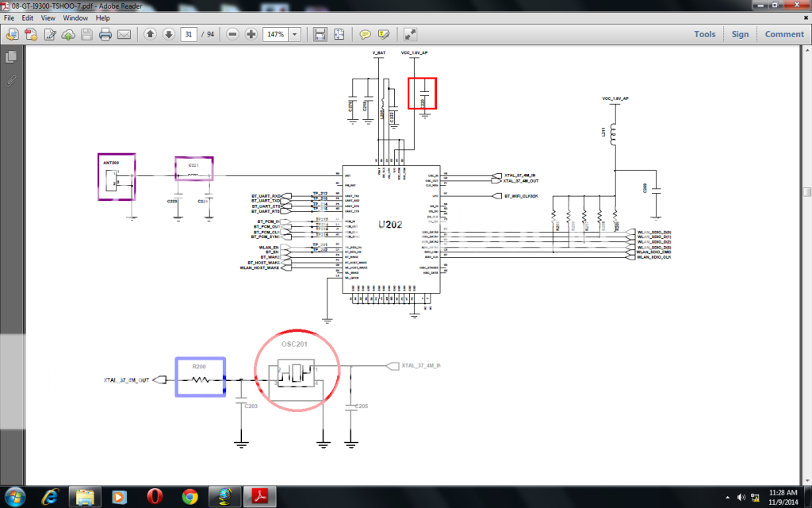Show attachments panel with paperclip icon
Image resolution: width=812 pixels, height=508 pixels.
11,80
